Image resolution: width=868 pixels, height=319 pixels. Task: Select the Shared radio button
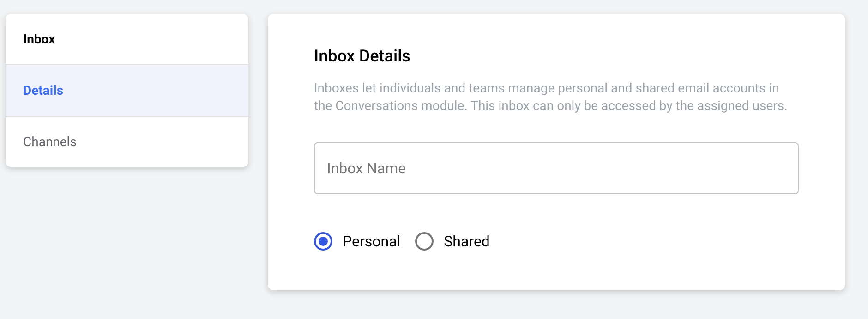(424, 241)
